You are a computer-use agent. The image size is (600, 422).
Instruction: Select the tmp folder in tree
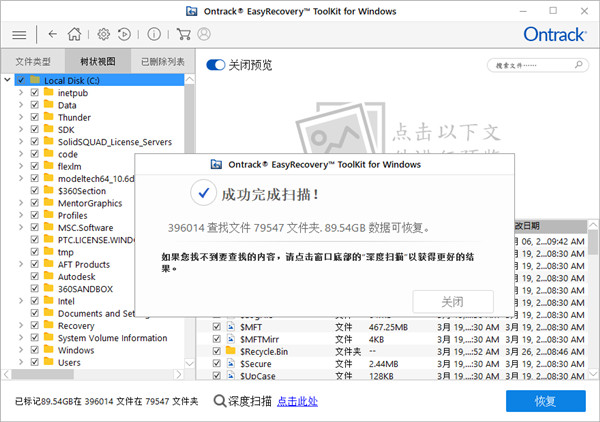(x=65, y=252)
